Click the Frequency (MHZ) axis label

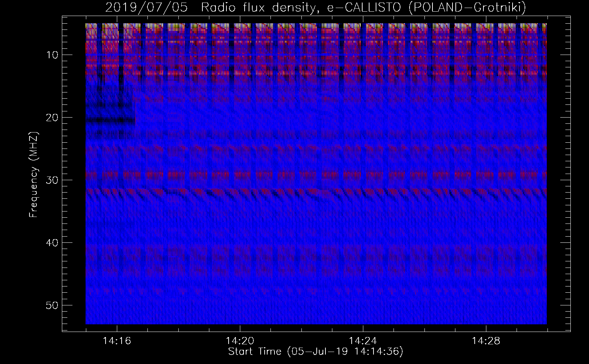33,175
